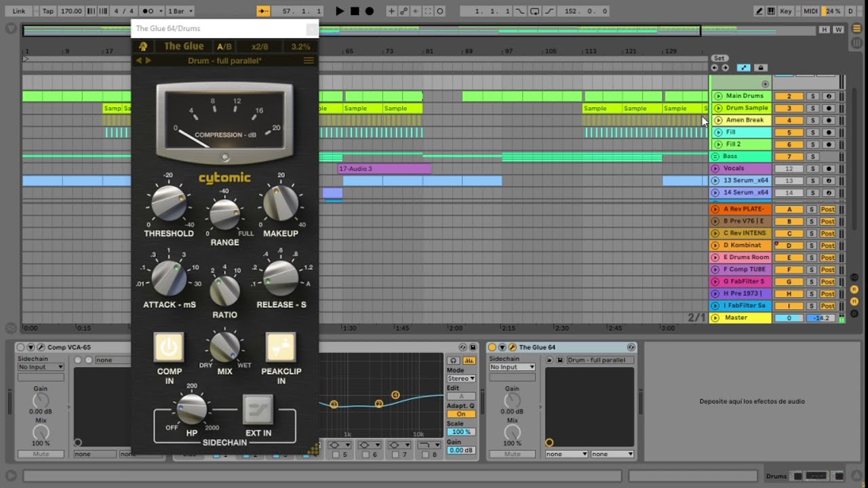Enable EQ filter band 5 checkbox
This screenshot has width=868, height=488.
point(336,455)
